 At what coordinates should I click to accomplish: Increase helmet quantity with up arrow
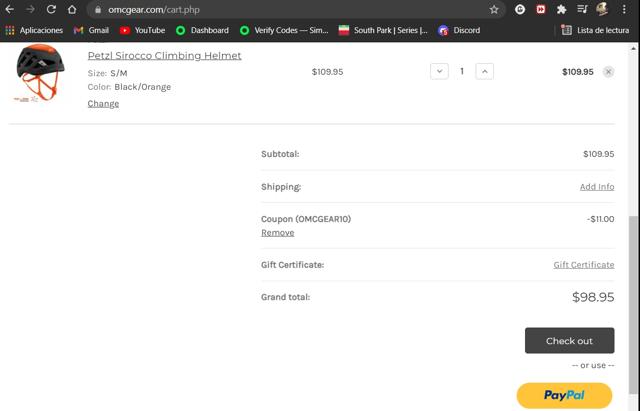pos(484,71)
